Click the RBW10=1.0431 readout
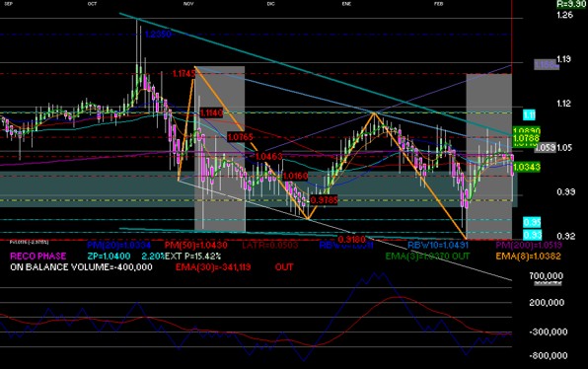 click(438, 246)
